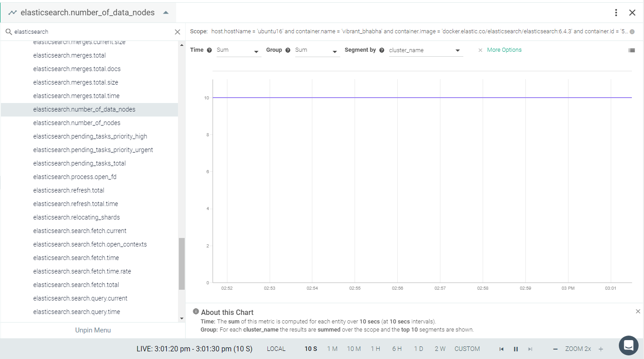Open the CUSTOM time range picker
The image size is (644, 359).
(467, 349)
